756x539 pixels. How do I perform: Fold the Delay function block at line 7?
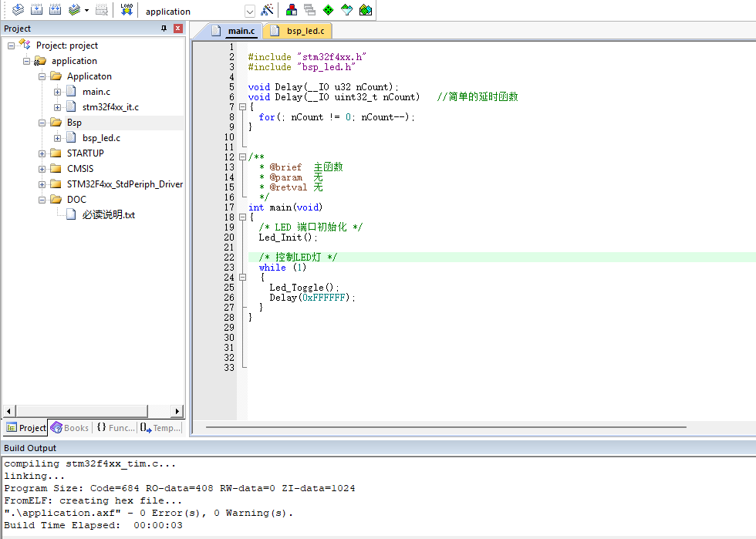pos(242,107)
